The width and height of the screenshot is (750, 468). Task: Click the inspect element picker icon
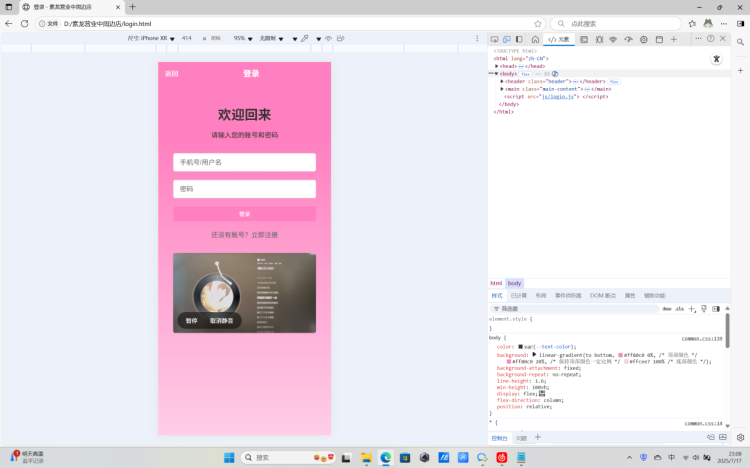click(495, 39)
